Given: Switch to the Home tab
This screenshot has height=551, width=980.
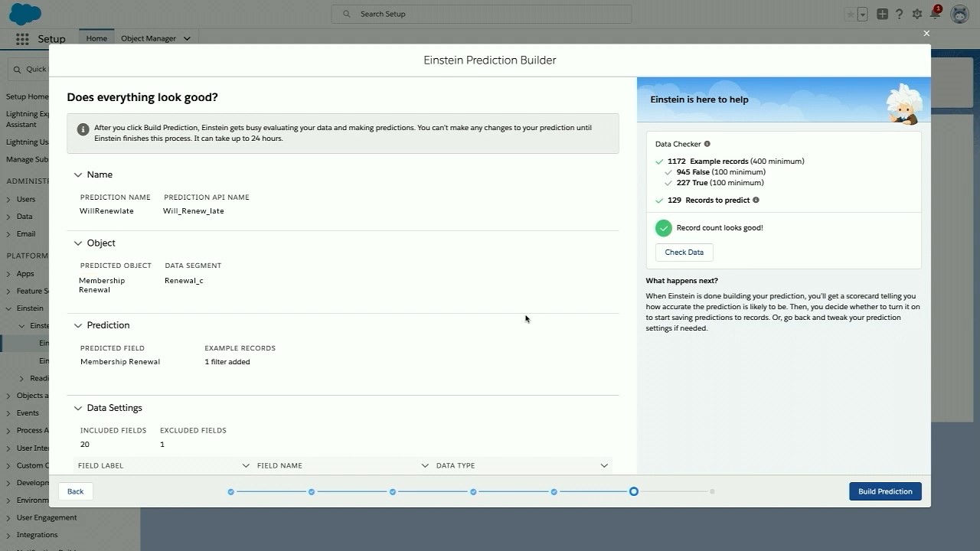Looking at the screenshot, I should tap(96, 38).
